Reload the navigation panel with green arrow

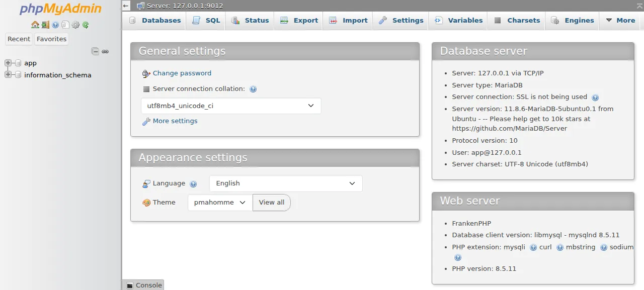point(86,25)
